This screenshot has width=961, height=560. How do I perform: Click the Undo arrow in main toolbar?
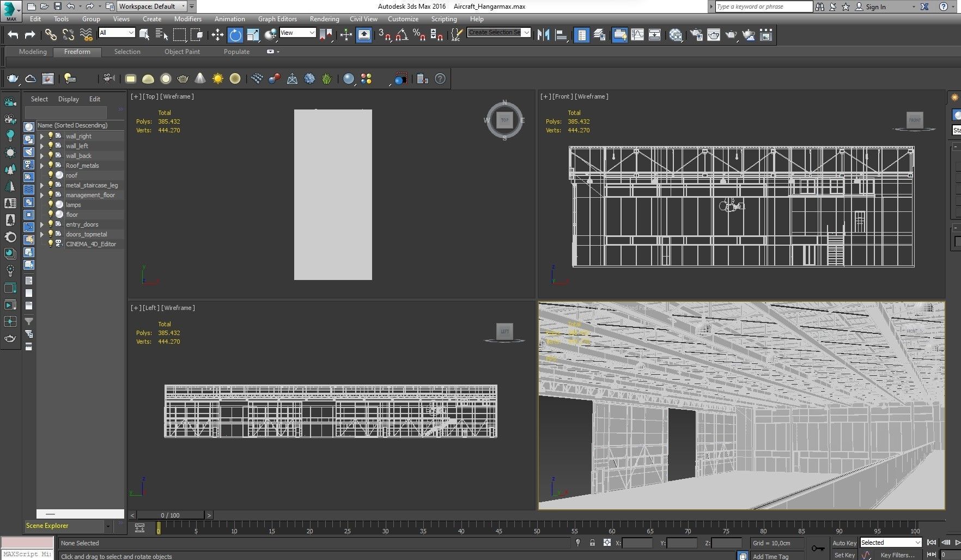[x=13, y=35]
